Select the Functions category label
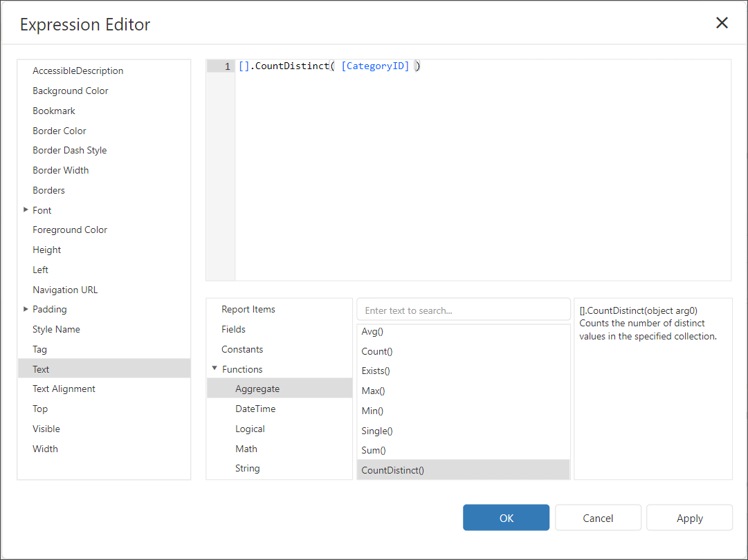The width and height of the screenshot is (748, 560). pos(242,369)
